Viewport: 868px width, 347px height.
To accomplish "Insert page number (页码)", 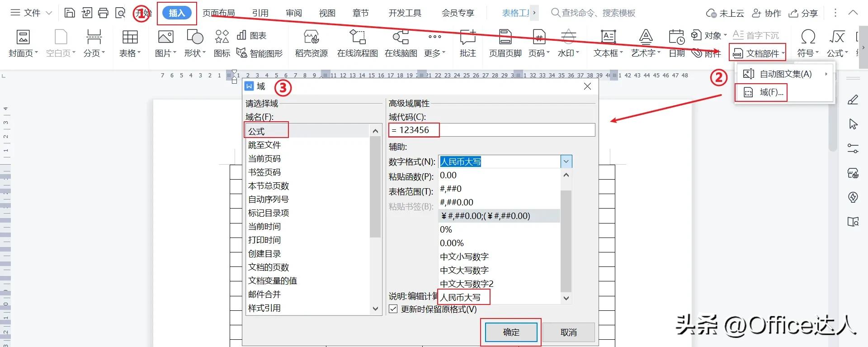I will (539, 43).
